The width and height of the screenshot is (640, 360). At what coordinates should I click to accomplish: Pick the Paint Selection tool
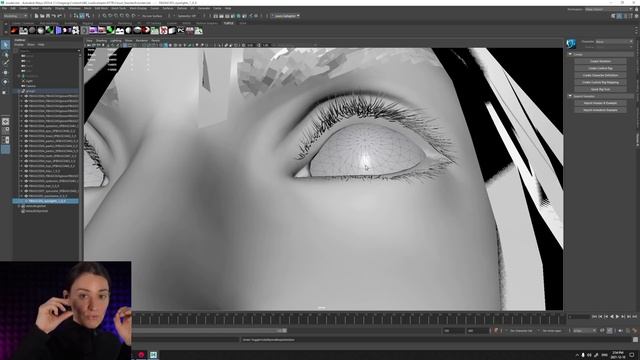(5, 62)
